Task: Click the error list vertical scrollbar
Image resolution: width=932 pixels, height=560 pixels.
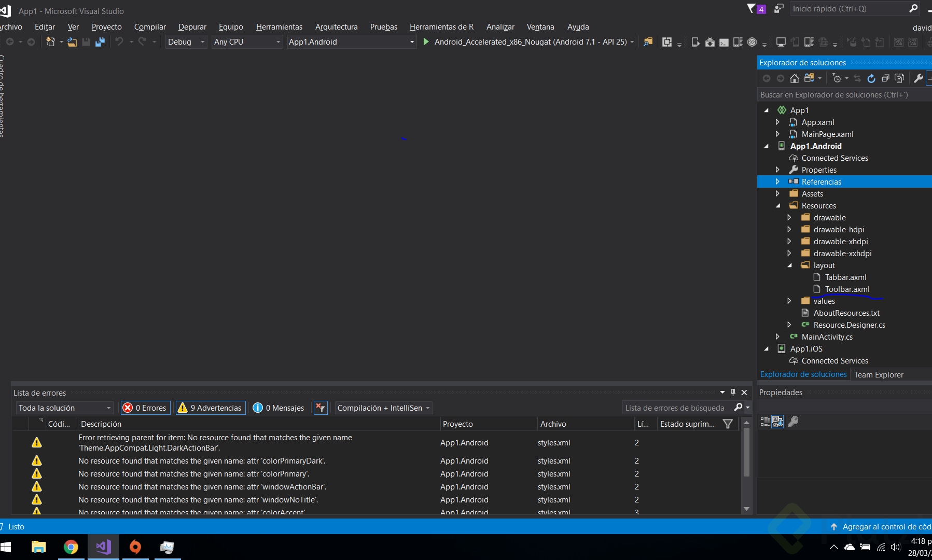Action: click(747, 451)
